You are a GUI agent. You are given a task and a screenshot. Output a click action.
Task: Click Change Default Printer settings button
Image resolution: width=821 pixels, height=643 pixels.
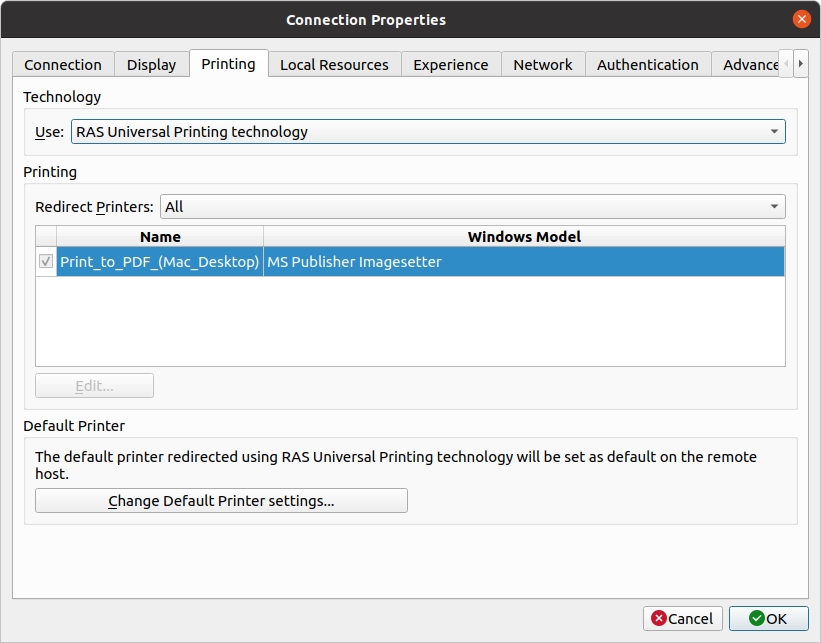coord(221,501)
